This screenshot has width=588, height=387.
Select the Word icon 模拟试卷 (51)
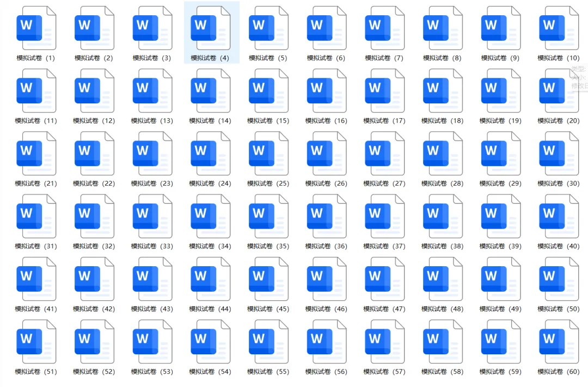tap(36, 342)
